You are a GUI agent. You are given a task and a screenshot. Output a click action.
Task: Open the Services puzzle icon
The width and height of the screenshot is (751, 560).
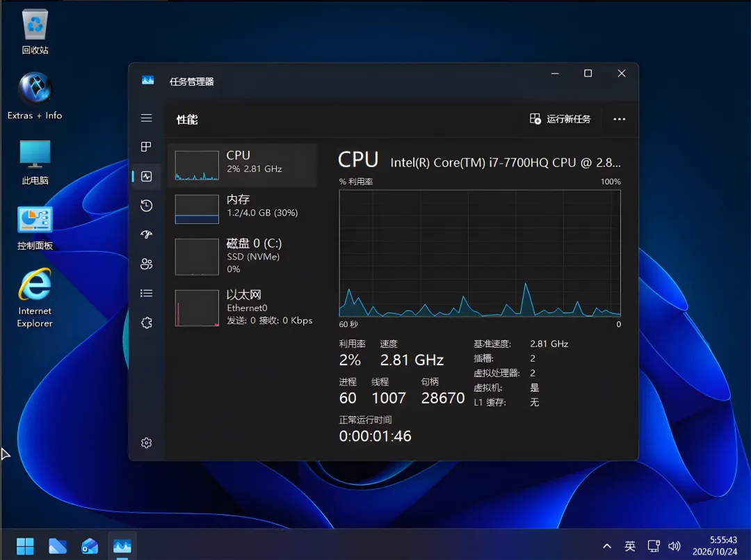(147, 323)
